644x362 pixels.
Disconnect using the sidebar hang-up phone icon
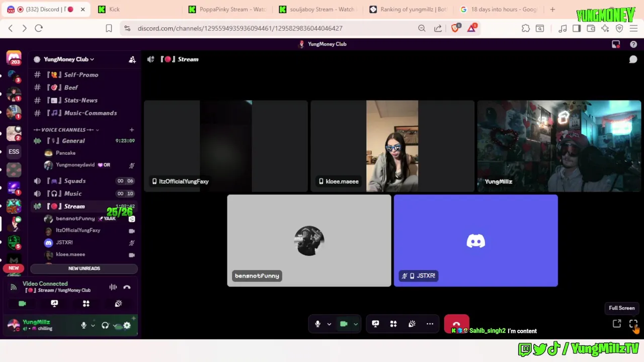(x=127, y=287)
